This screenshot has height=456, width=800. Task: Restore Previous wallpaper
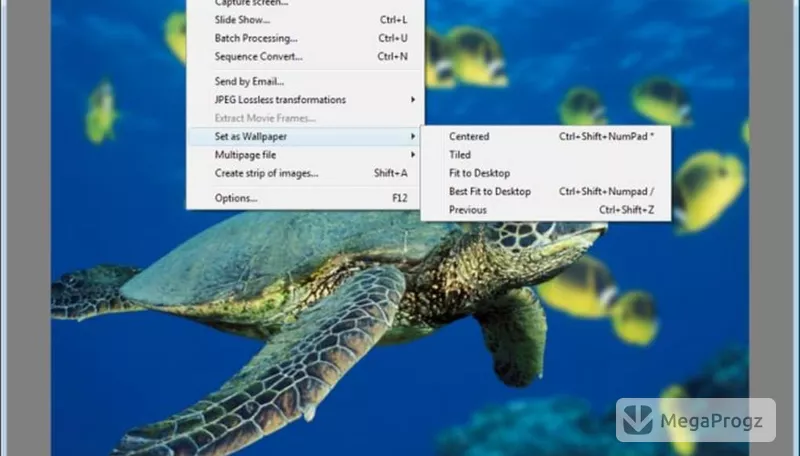click(545, 210)
